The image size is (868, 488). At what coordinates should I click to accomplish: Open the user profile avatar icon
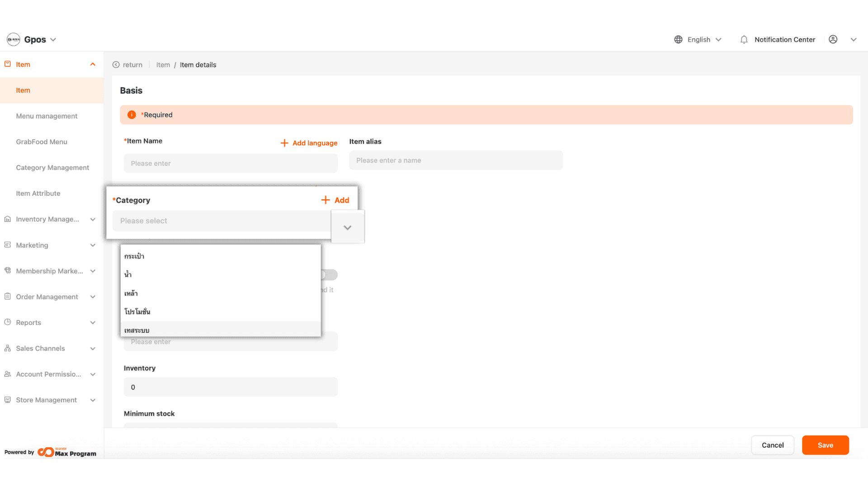click(x=833, y=40)
